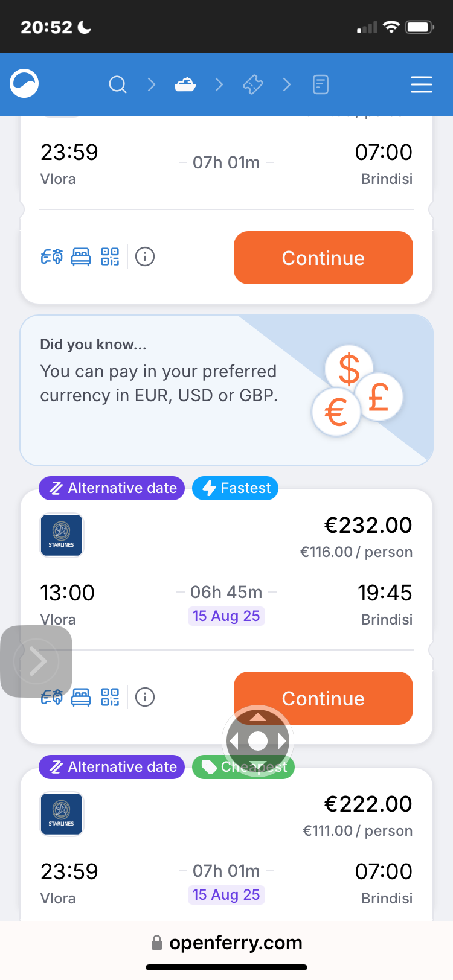The width and height of the screenshot is (453, 980).
Task: Tap the Starlines logo on €232.00 trip
Action: (x=62, y=535)
